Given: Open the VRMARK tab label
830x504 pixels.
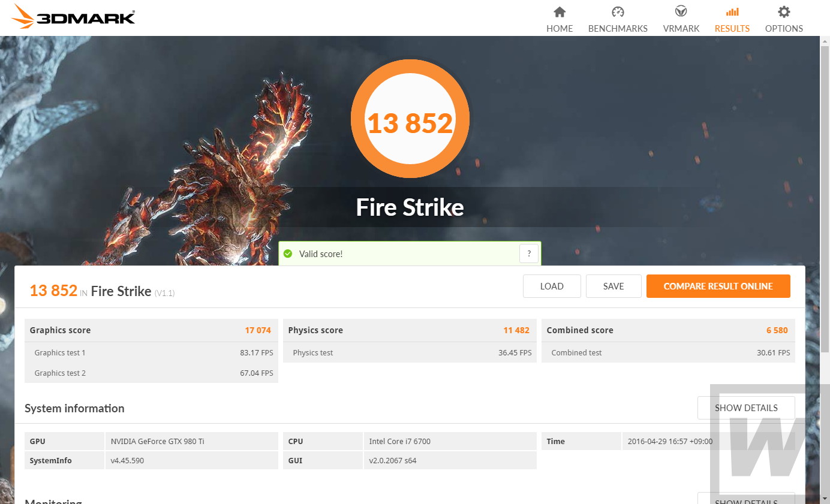Looking at the screenshot, I should 681,29.
